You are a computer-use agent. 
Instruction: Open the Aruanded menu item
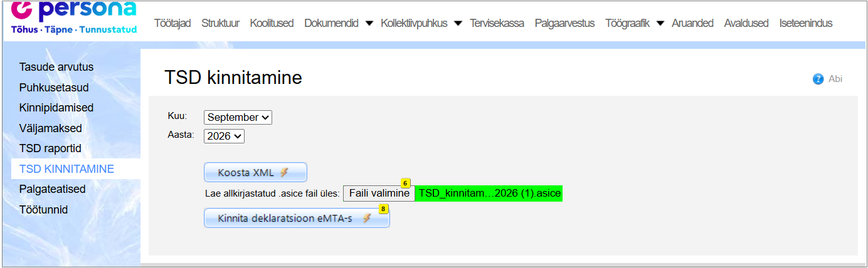(x=692, y=23)
